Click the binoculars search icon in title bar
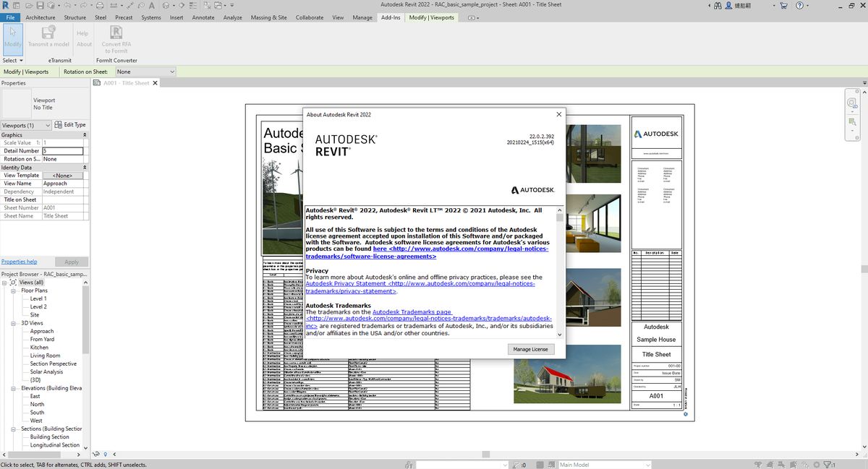This screenshot has width=868, height=469. click(718, 5)
